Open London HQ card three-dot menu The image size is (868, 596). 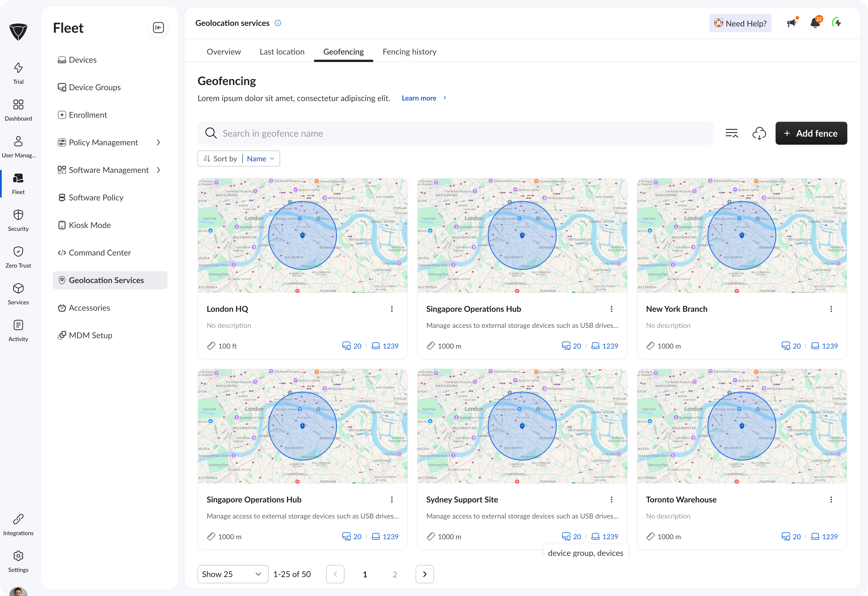[x=392, y=309]
